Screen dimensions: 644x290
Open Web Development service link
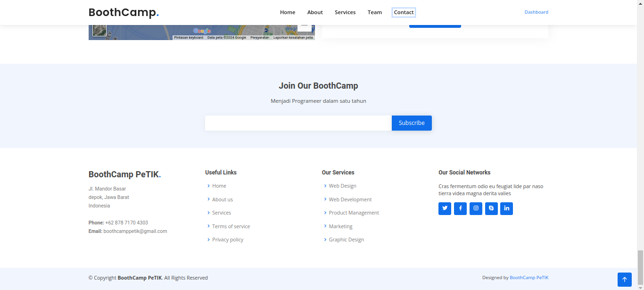350,199
